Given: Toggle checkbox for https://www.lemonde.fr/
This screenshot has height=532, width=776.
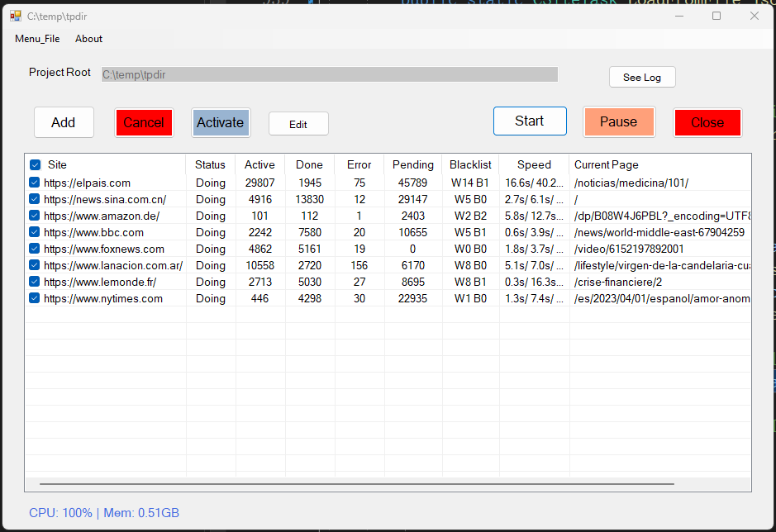Looking at the screenshot, I should coord(34,282).
